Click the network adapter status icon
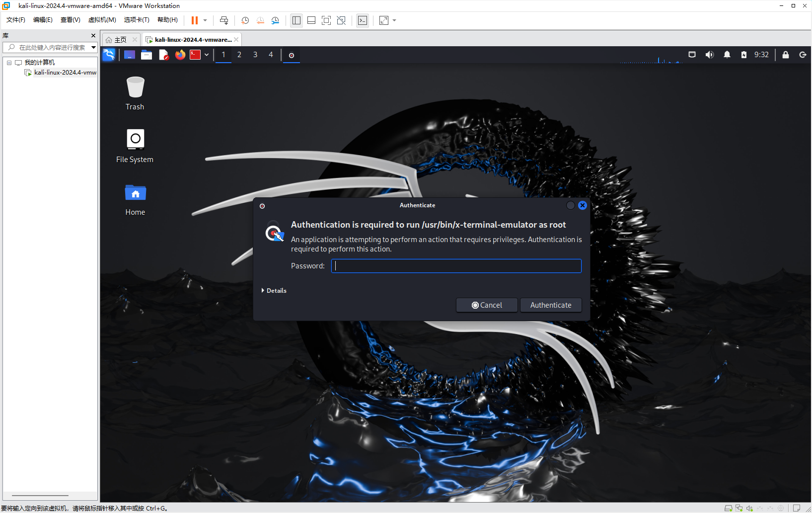The image size is (812, 513). point(739,508)
